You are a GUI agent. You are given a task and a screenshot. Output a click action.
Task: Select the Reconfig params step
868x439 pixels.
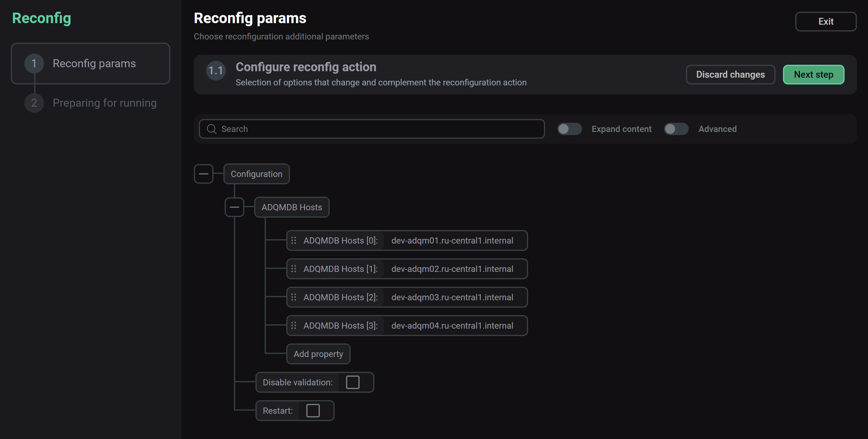(x=90, y=64)
